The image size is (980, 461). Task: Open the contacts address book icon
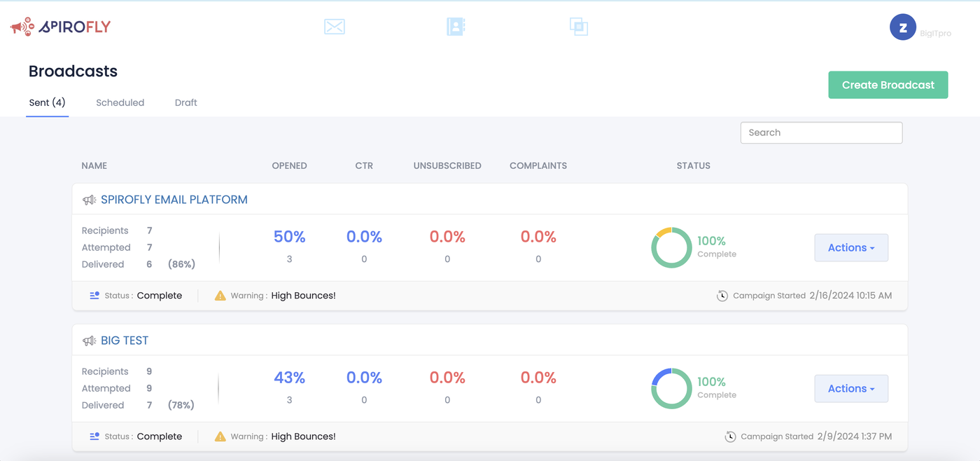456,27
